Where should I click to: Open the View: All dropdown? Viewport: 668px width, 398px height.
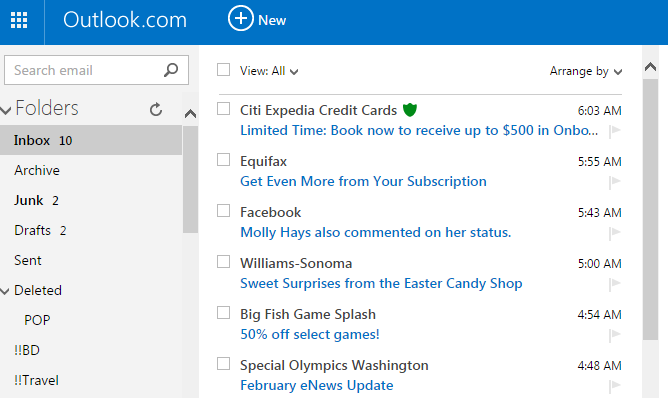tap(269, 71)
